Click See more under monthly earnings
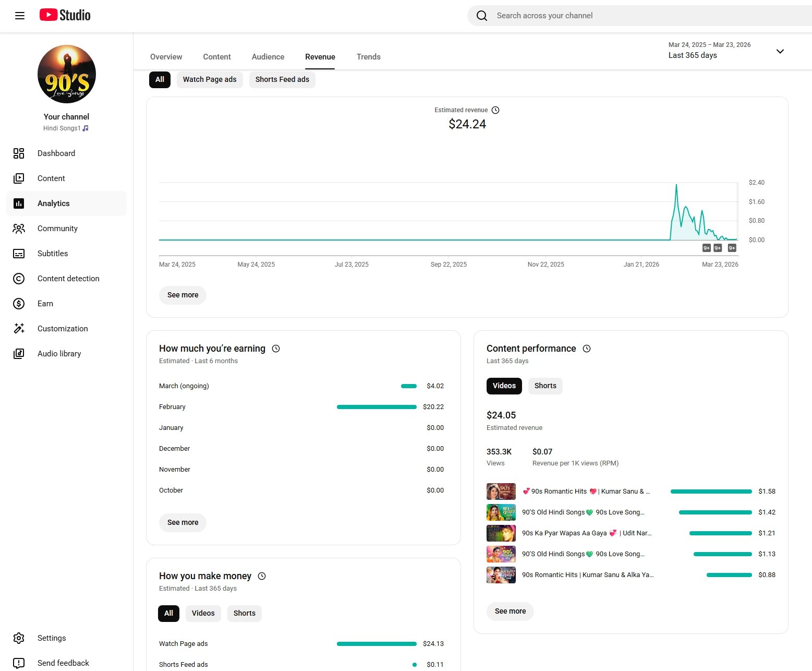This screenshot has width=812, height=671. click(x=183, y=522)
